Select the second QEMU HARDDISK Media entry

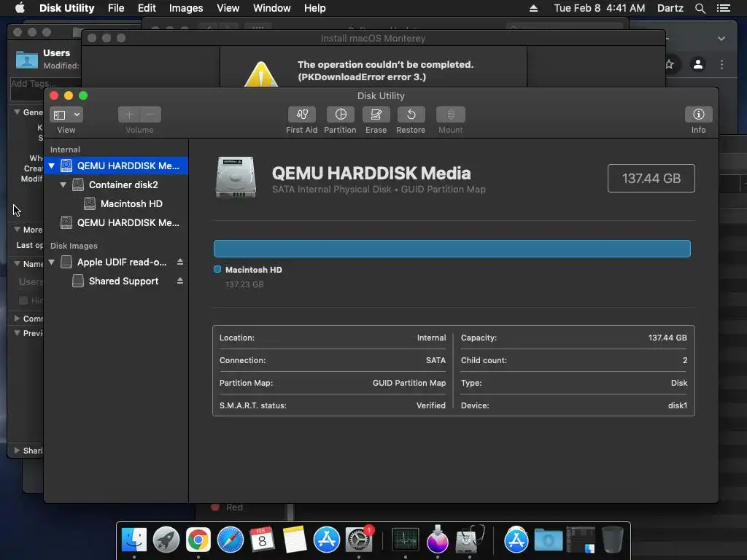point(116,223)
